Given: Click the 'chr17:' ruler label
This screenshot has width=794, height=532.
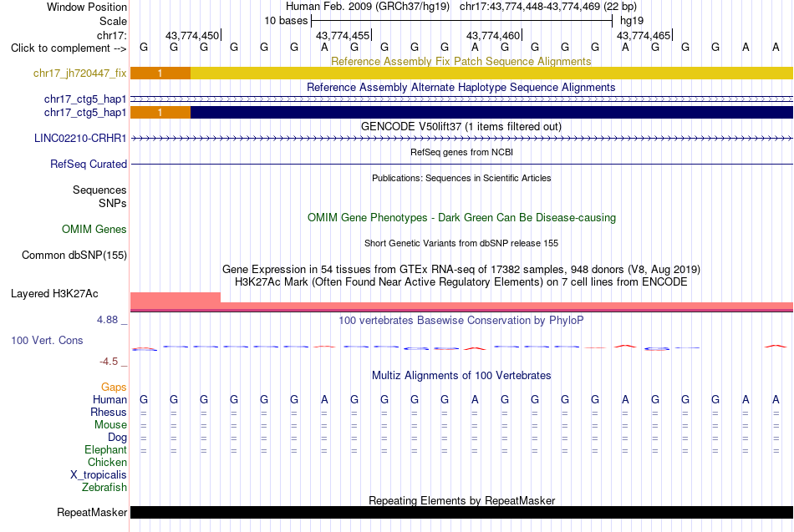Looking at the screenshot, I should 112,35.
